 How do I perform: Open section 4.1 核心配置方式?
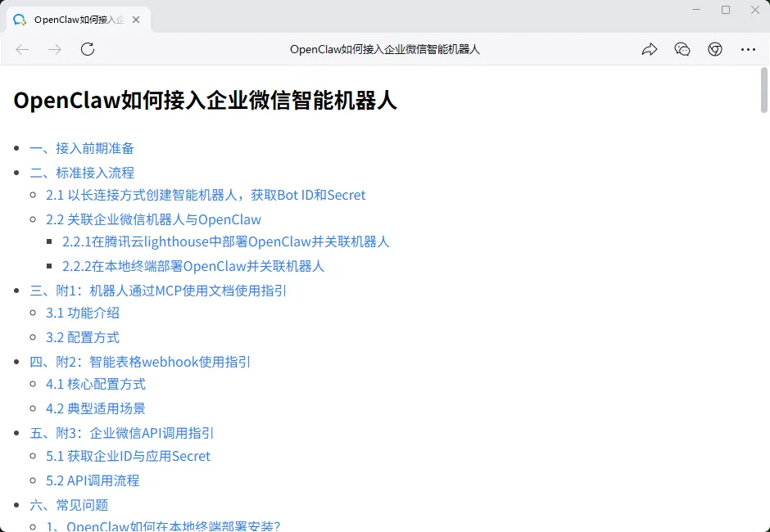(96, 384)
